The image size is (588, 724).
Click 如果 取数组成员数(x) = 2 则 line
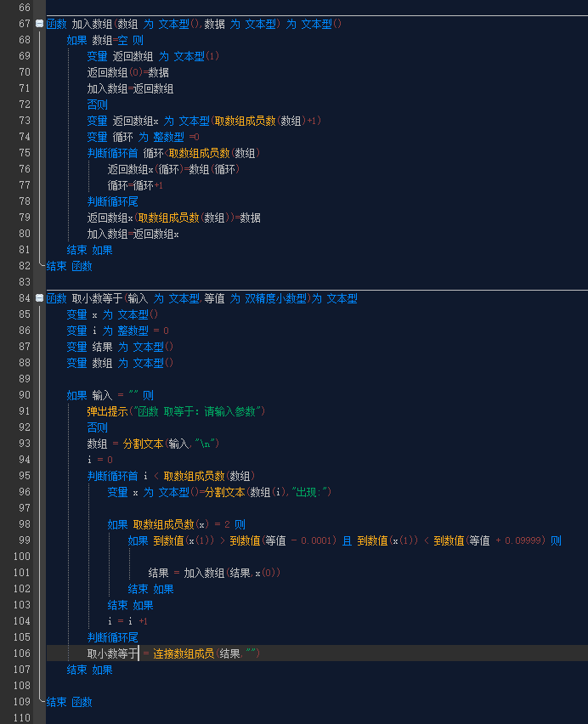176,525
